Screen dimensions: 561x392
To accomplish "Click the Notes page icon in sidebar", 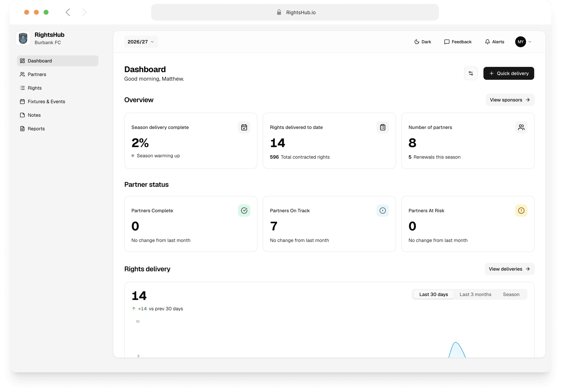I will click(22, 115).
